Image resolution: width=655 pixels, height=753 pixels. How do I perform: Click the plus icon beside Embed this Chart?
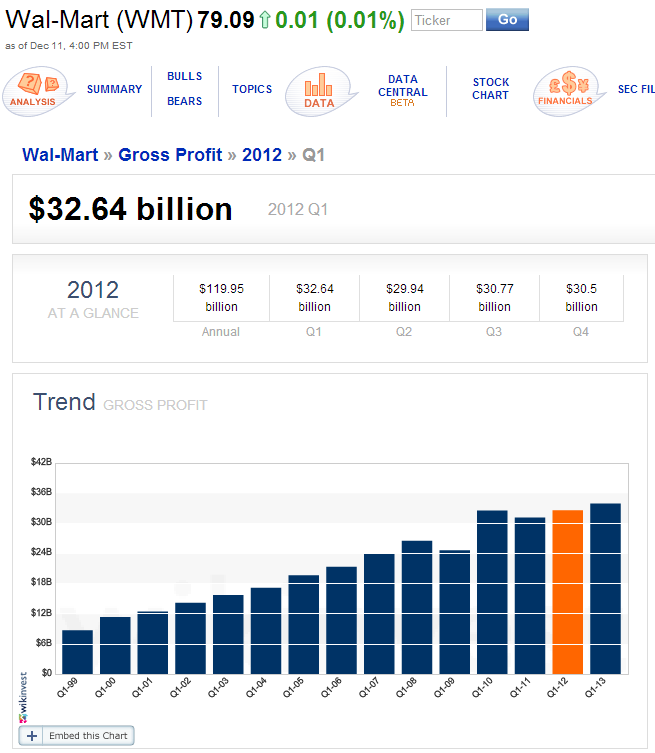click(x=32, y=736)
